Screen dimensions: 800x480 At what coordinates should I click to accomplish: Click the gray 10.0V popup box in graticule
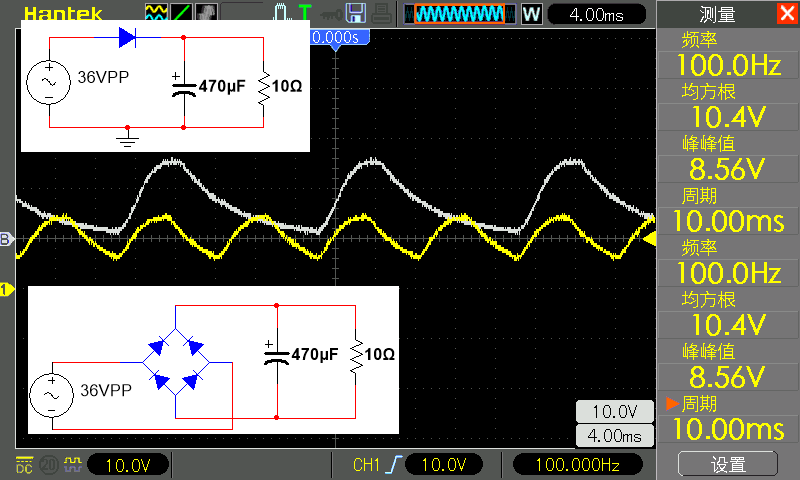(x=614, y=411)
